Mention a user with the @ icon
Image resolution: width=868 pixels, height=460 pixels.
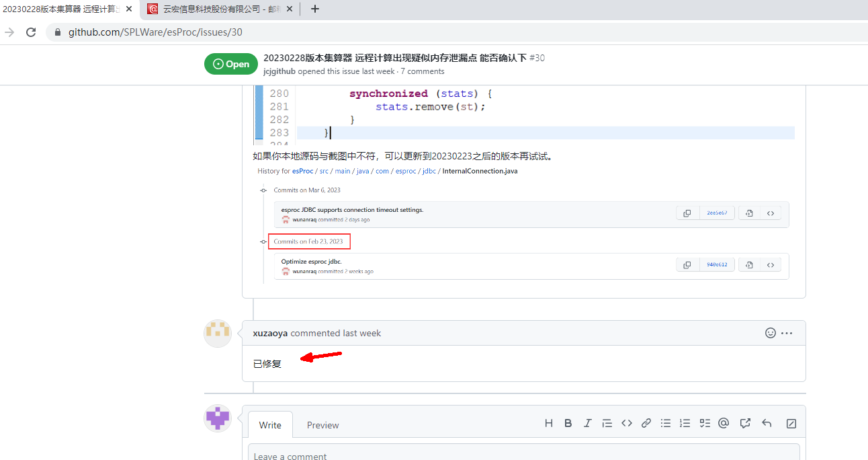[724, 423]
